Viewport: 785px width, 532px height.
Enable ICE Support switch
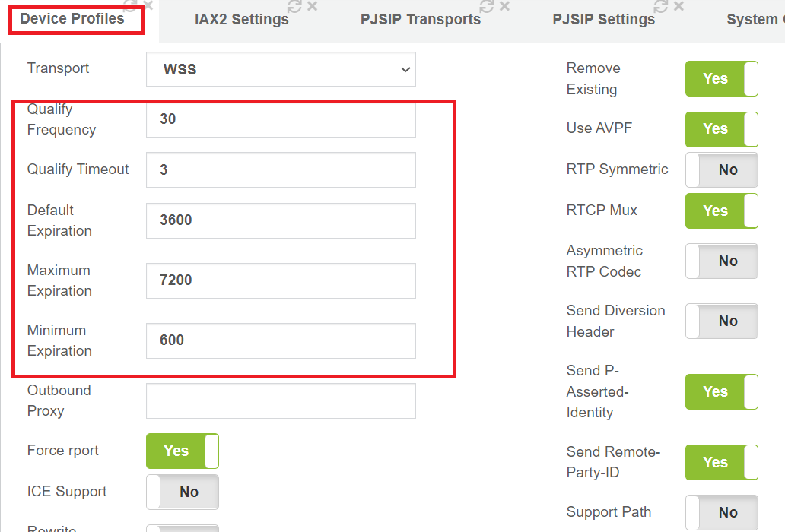(x=183, y=492)
